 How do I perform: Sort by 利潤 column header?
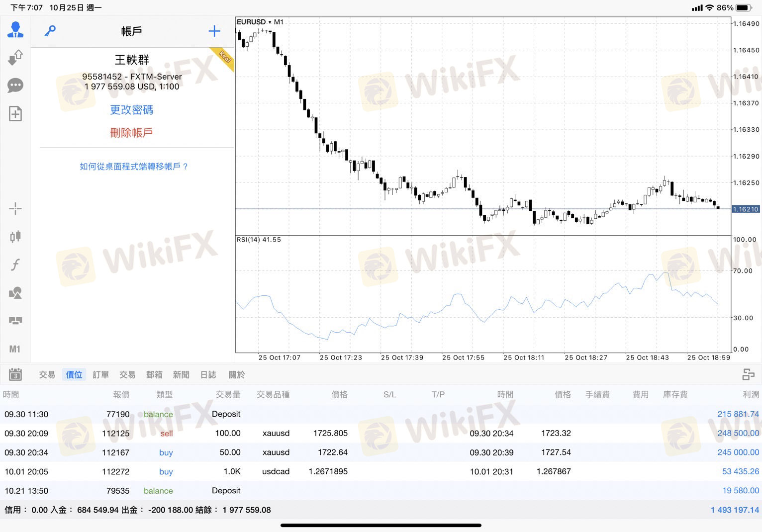(x=751, y=395)
